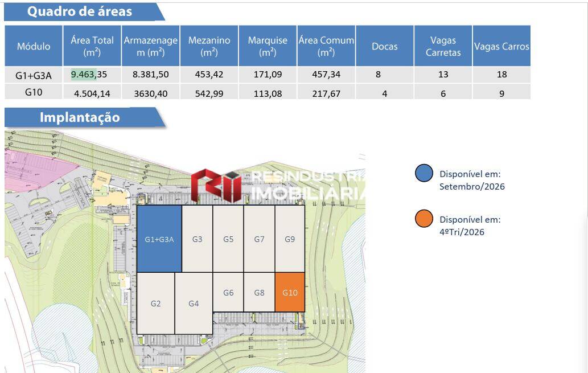Select the Armazenagem (m²) column header
The image size is (588, 373).
[150, 46]
